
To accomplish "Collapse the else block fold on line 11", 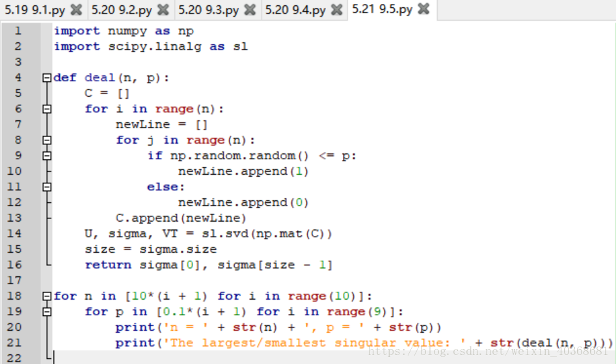I will [47, 187].
